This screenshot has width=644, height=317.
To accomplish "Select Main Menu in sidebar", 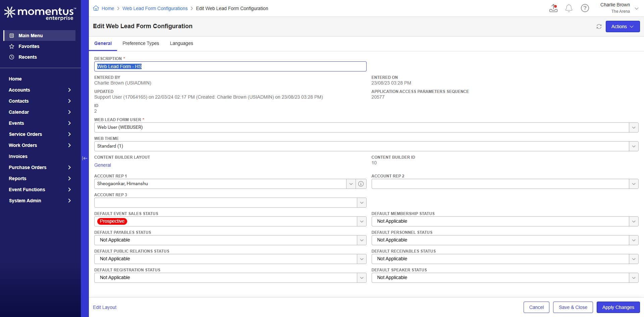I will (x=40, y=36).
